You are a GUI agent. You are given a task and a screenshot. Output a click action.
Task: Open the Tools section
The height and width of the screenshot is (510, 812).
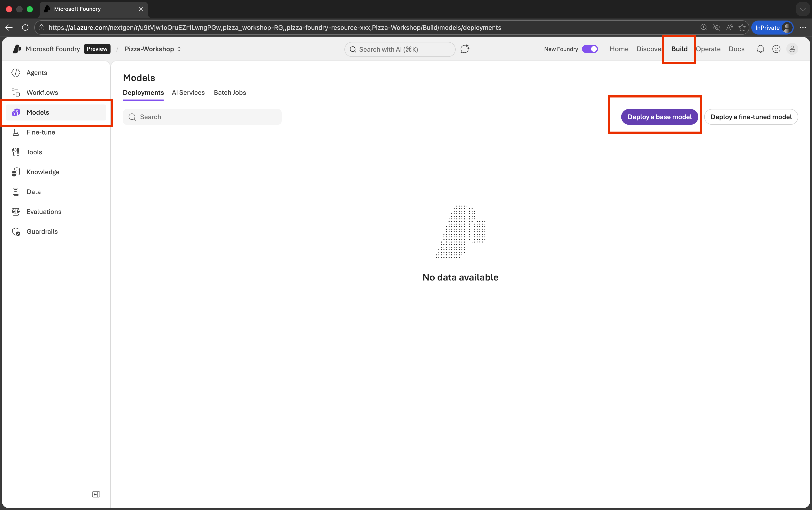34,152
